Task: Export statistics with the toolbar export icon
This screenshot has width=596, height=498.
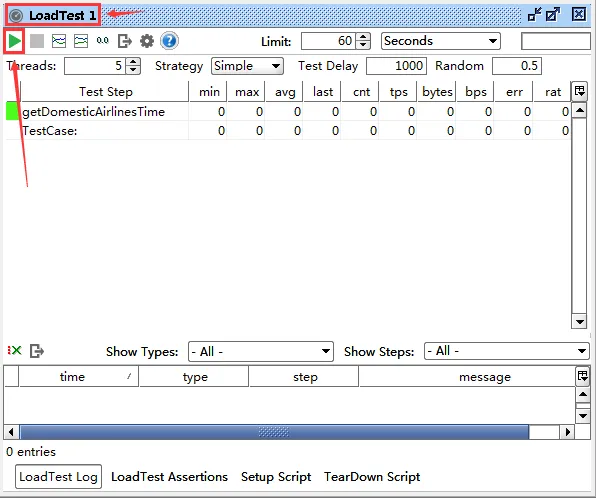Action: [x=125, y=41]
